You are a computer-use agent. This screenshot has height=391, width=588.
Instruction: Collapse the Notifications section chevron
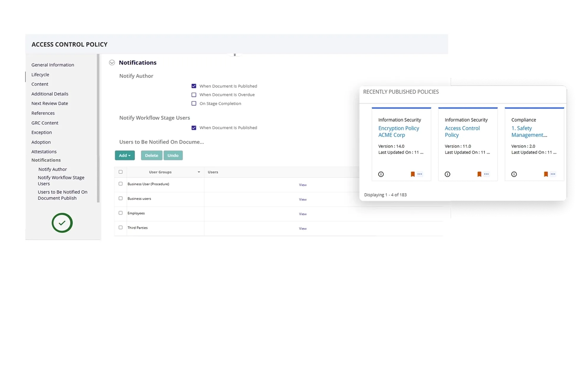click(112, 63)
